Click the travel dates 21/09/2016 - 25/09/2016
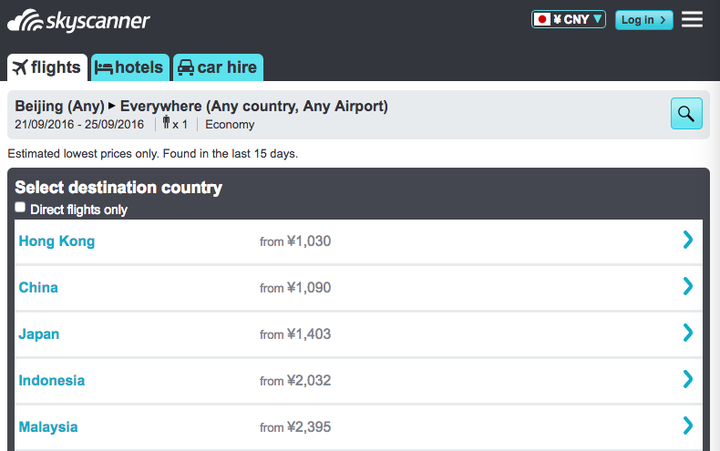 tap(80, 125)
